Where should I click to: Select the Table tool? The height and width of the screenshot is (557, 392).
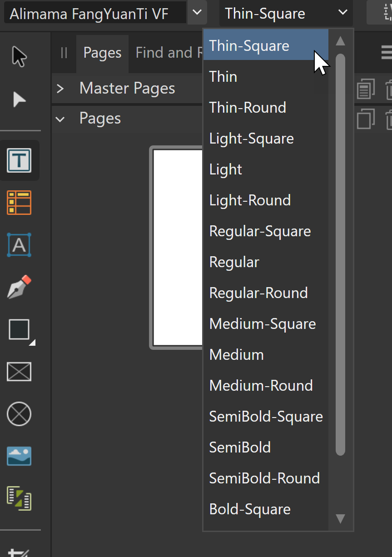pyautogui.click(x=19, y=203)
